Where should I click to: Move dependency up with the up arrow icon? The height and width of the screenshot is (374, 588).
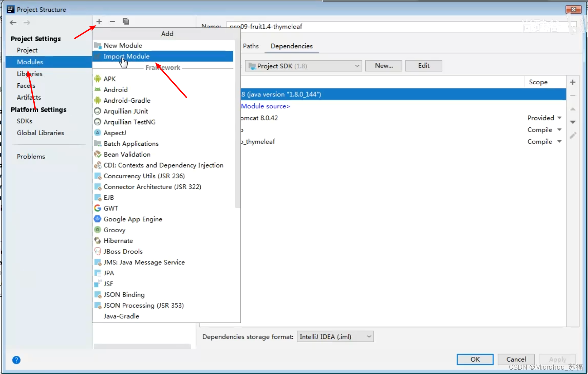573,109
